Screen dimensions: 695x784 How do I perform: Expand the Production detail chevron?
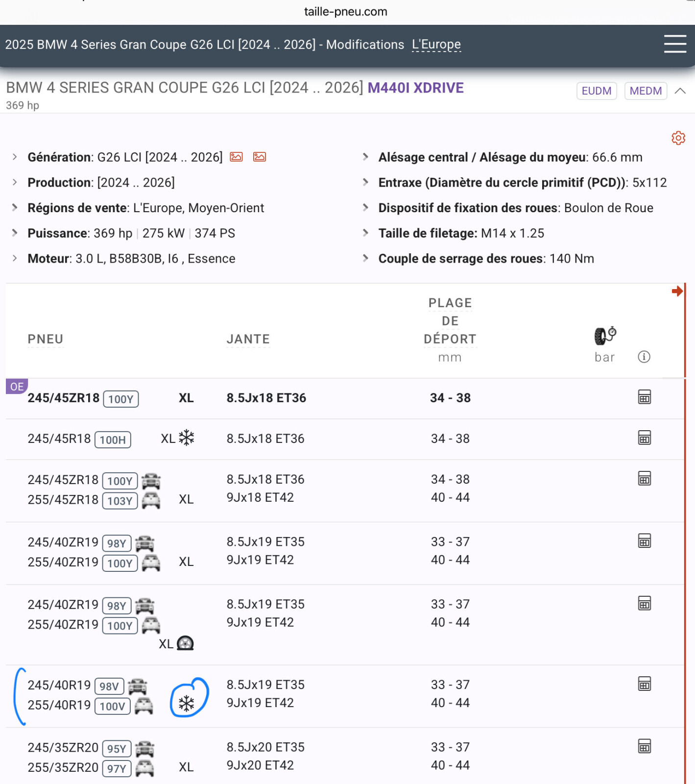(15, 182)
